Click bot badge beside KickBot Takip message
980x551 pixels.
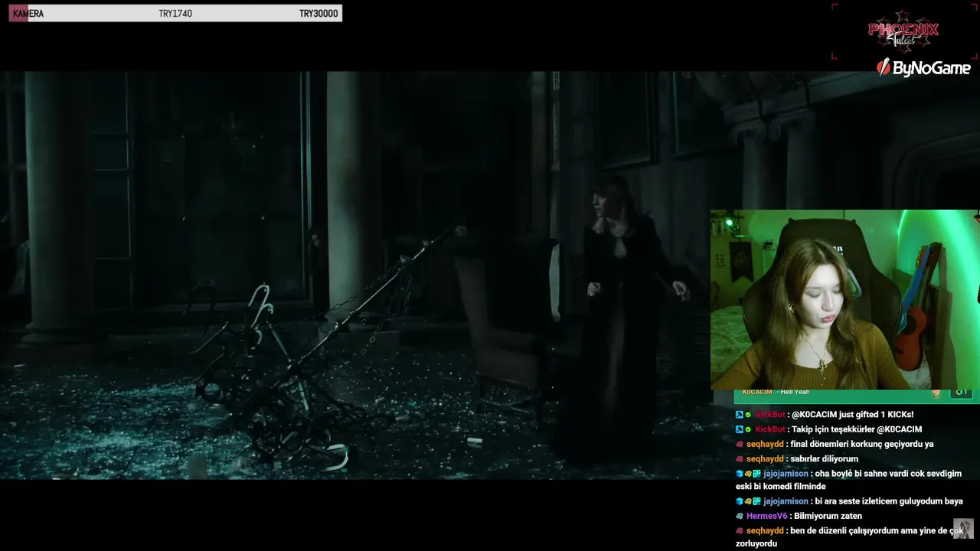pyautogui.click(x=740, y=429)
